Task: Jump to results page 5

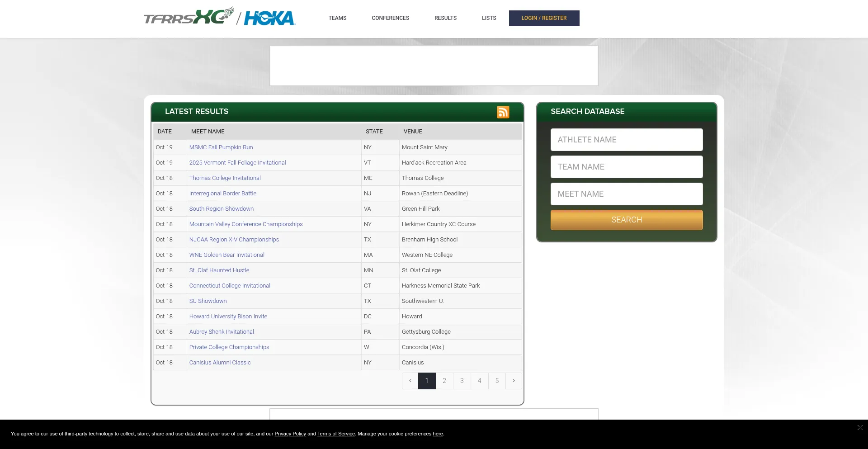Action: pos(497,381)
